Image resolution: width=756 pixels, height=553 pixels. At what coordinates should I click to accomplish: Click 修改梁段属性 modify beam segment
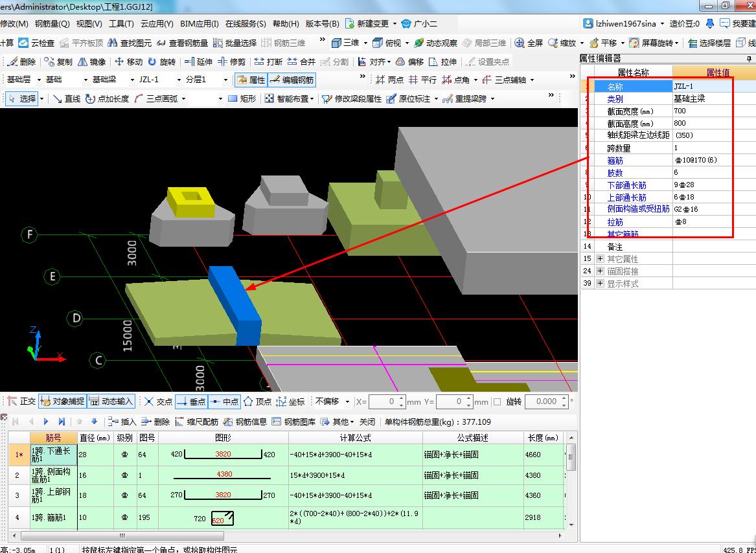tap(352, 99)
